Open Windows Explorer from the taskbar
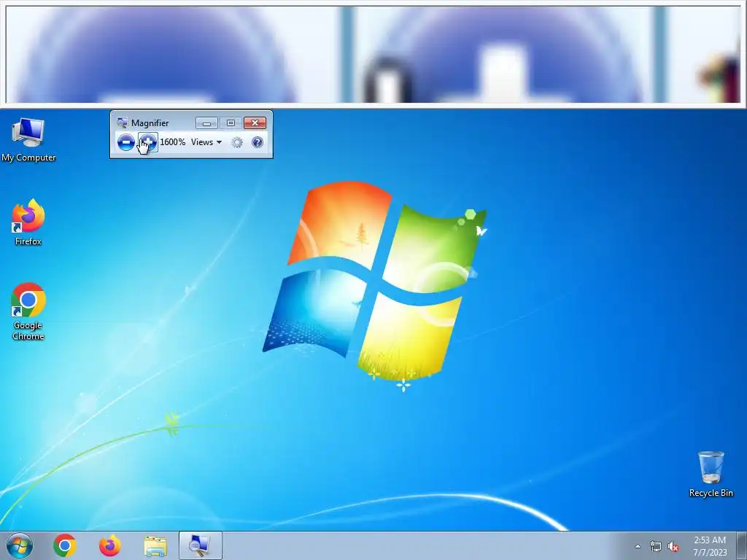 pyautogui.click(x=155, y=546)
